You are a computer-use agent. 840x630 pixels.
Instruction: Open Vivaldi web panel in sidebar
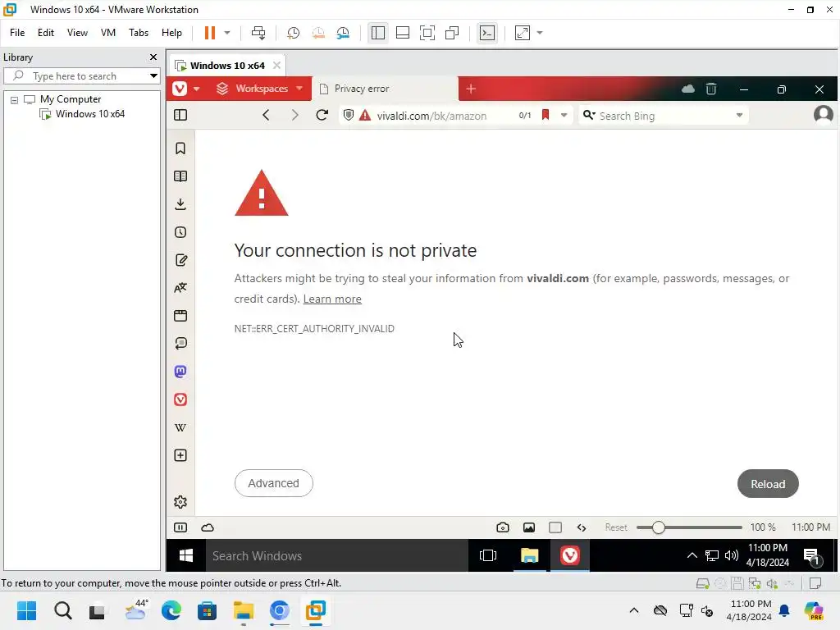coord(180,399)
